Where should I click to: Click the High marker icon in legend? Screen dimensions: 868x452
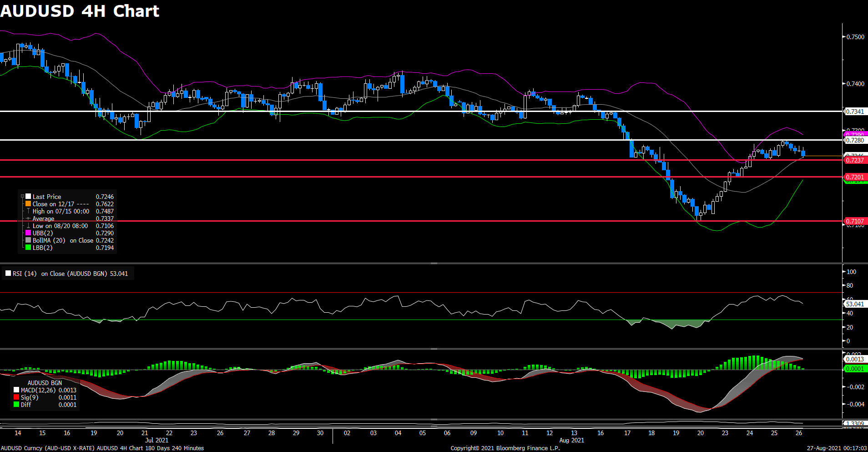[28, 211]
